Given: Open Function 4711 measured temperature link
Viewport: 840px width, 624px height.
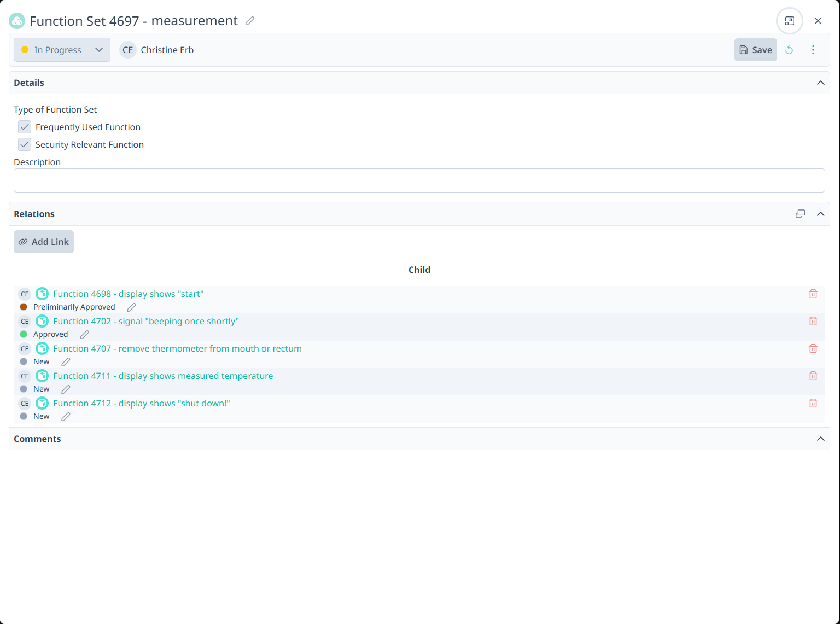Looking at the screenshot, I should [163, 376].
